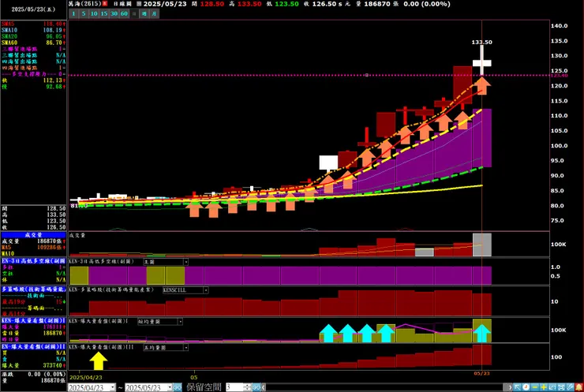Click the yellow arrow marker in bottom sub-chart
The image size is (584, 392).
tap(99, 360)
